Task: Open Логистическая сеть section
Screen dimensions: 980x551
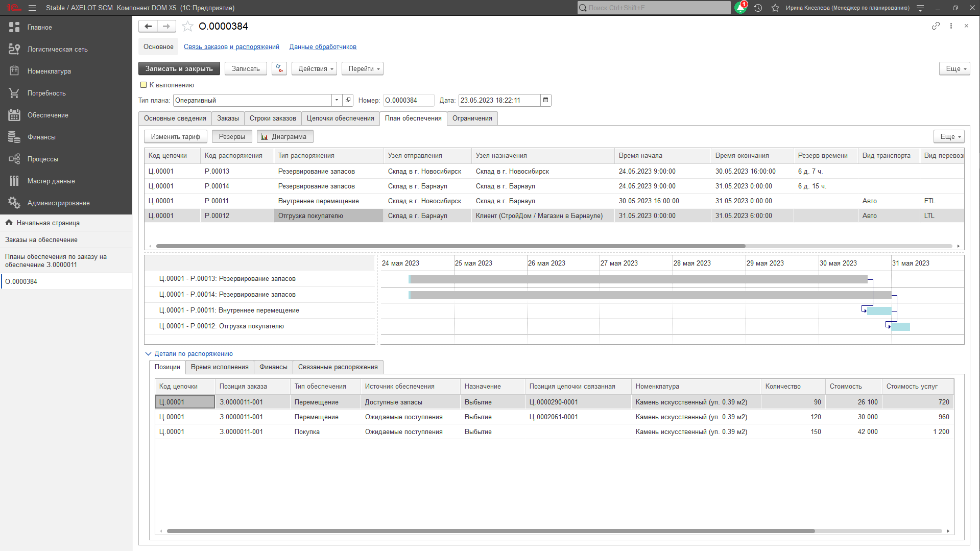Action: tap(66, 49)
